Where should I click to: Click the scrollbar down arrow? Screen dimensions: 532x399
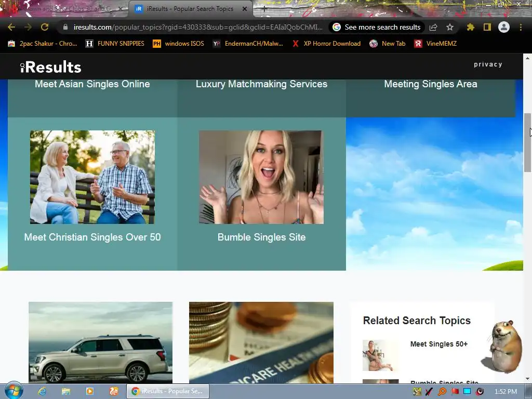(x=527, y=379)
